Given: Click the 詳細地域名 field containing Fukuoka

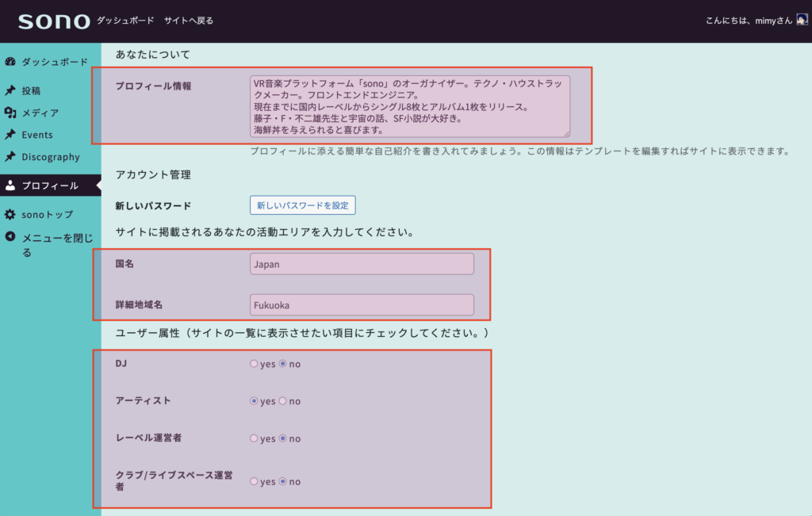Looking at the screenshot, I should 362,305.
